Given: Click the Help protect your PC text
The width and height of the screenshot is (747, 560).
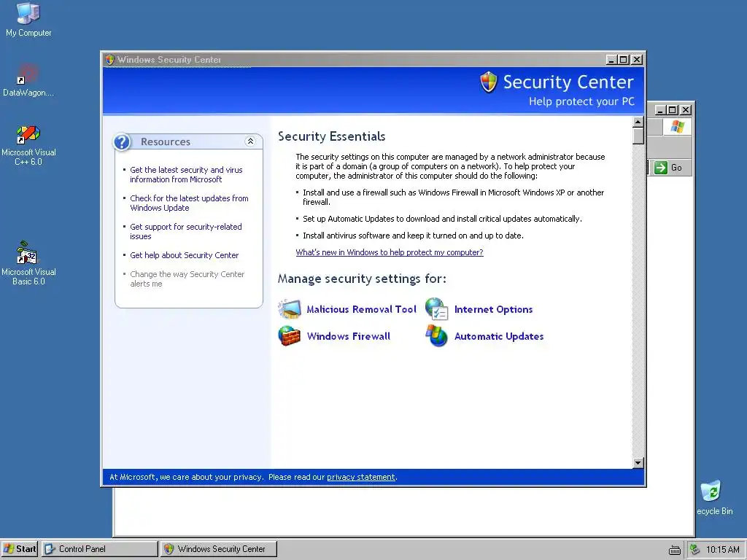Looking at the screenshot, I should [x=581, y=101].
